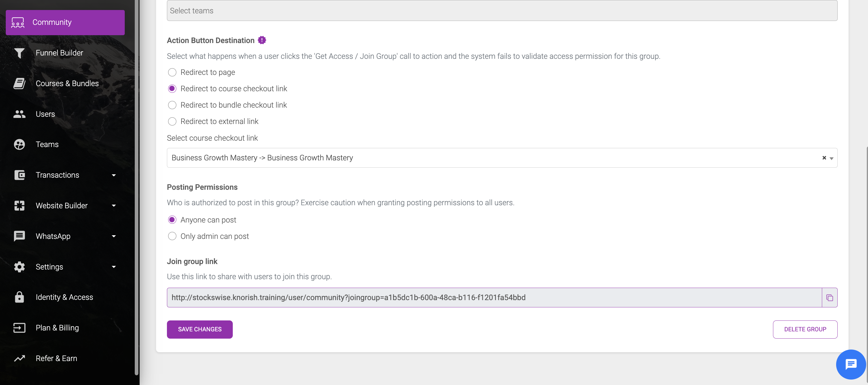Click the Action Button Destination info badge

click(x=262, y=40)
